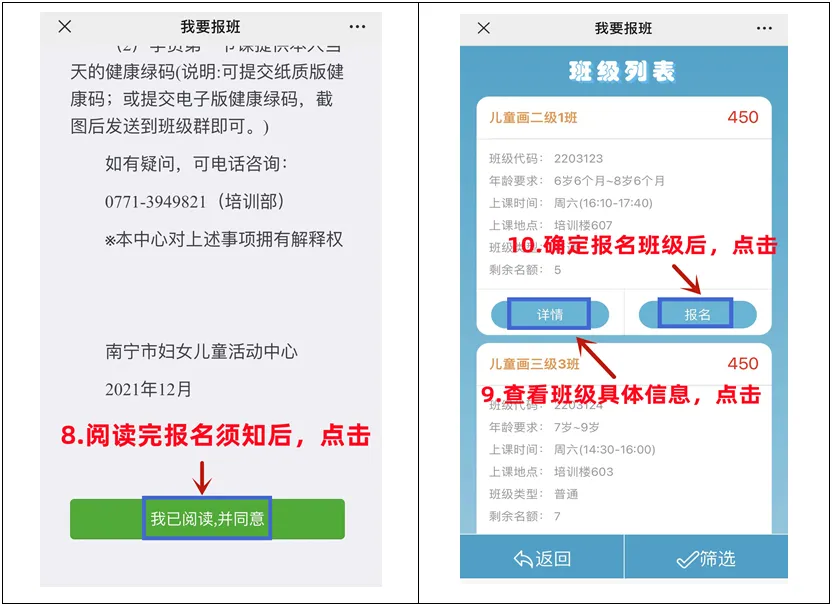The image size is (832, 606).
Task: Close the left 我要报班 page with the X icon
Action: [x=65, y=27]
